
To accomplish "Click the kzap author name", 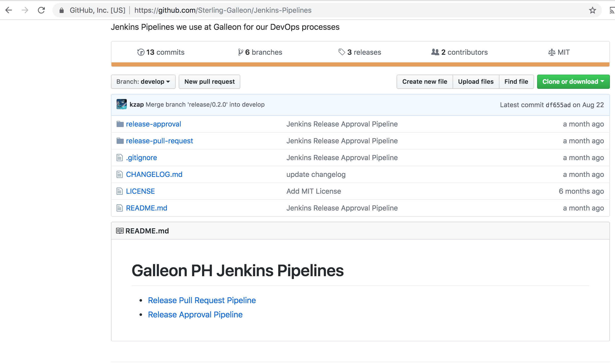I will 137,105.
